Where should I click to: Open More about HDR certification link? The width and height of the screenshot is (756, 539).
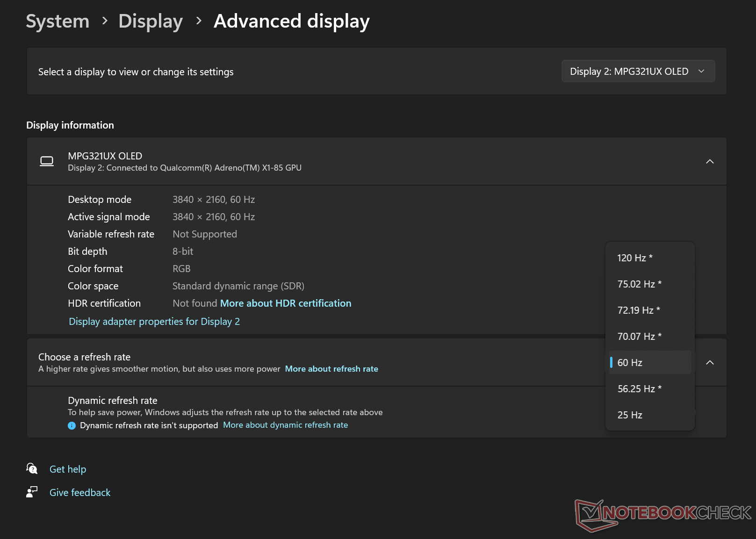coord(286,303)
